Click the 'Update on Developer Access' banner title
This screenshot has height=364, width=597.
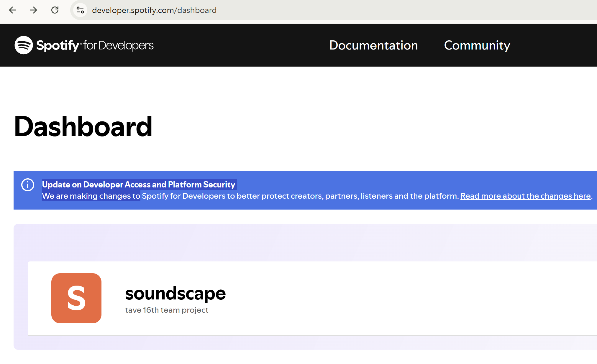(x=138, y=185)
